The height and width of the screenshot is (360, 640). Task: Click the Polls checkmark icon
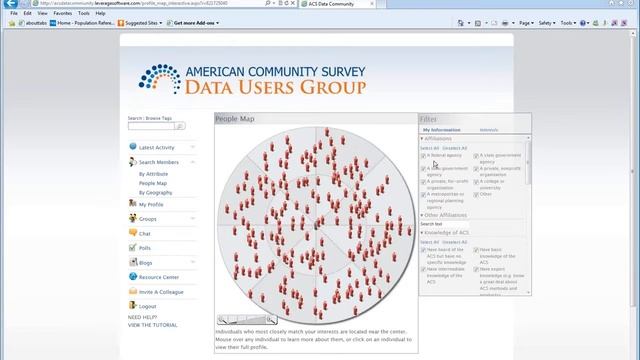click(133, 247)
